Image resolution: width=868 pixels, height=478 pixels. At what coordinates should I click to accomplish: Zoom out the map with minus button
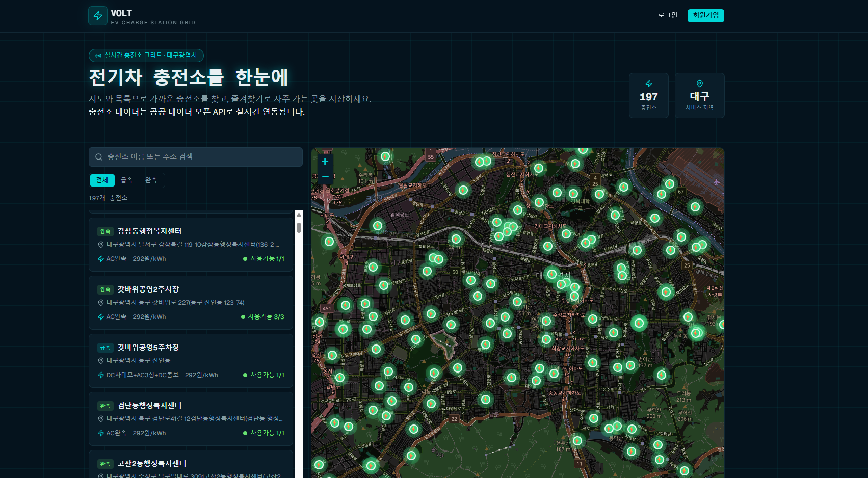point(325,176)
